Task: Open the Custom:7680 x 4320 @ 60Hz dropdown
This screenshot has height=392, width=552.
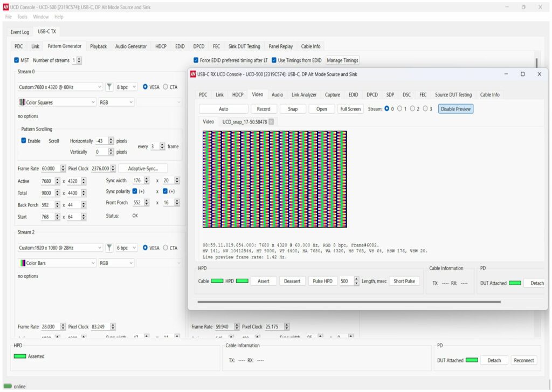Action: [x=59, y=87]
